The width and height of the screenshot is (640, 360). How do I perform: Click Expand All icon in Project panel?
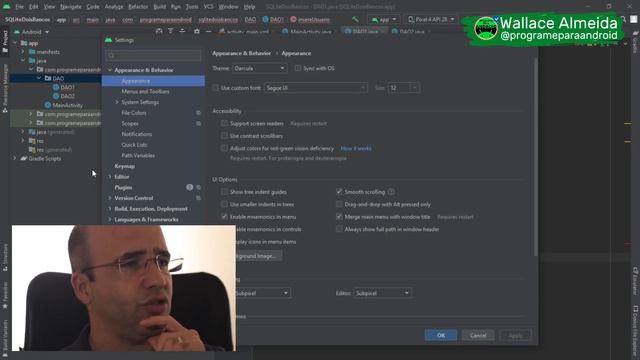(171, 31)
